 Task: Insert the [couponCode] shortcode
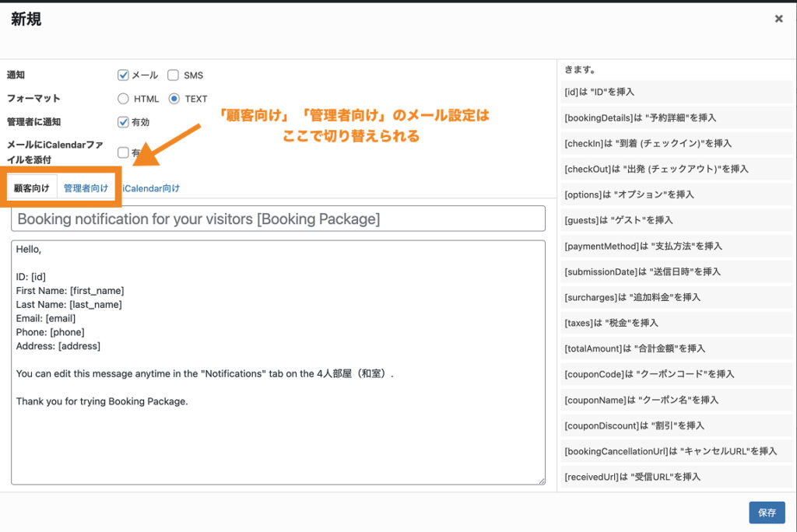click(676, 374)
